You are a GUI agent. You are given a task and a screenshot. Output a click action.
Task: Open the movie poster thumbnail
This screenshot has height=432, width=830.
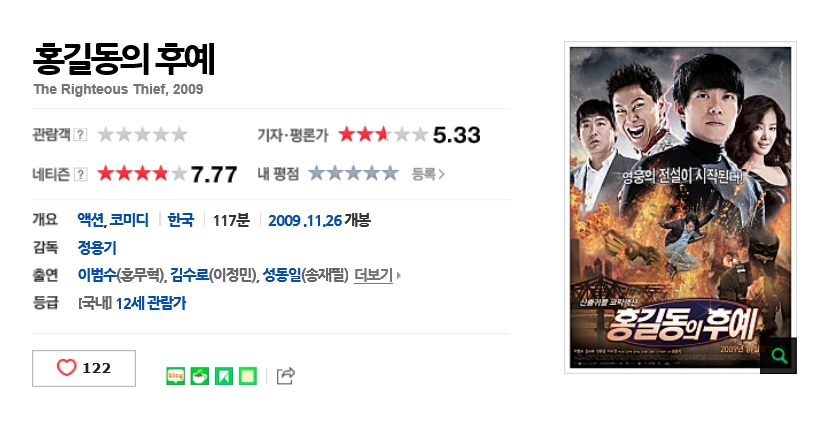click(x=680, y=207)
